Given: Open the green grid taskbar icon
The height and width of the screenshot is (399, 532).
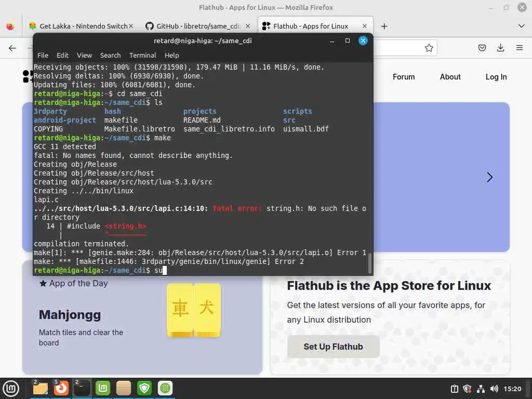Looking at the screenshot, I should (165, 388).
